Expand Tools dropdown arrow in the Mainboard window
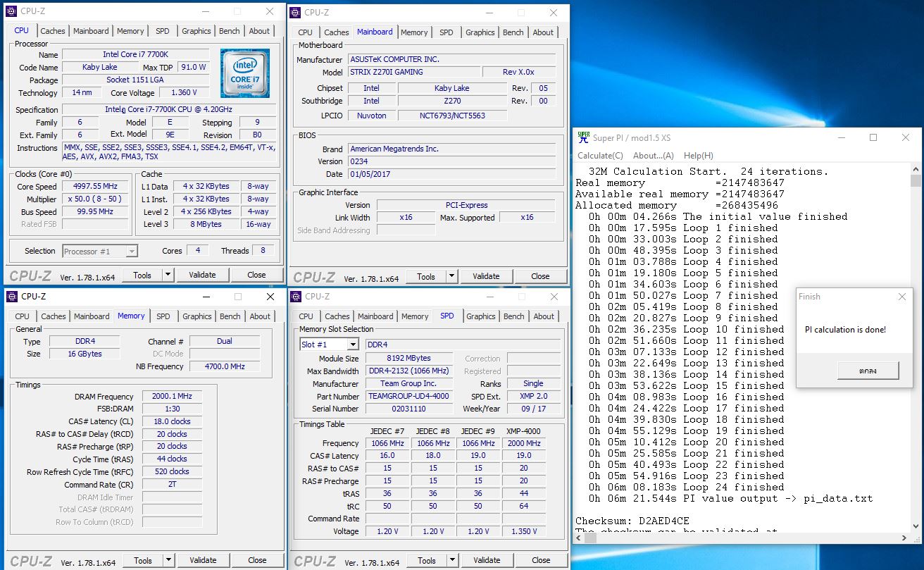This screenshot has width=924, height=570. point(452,276)
